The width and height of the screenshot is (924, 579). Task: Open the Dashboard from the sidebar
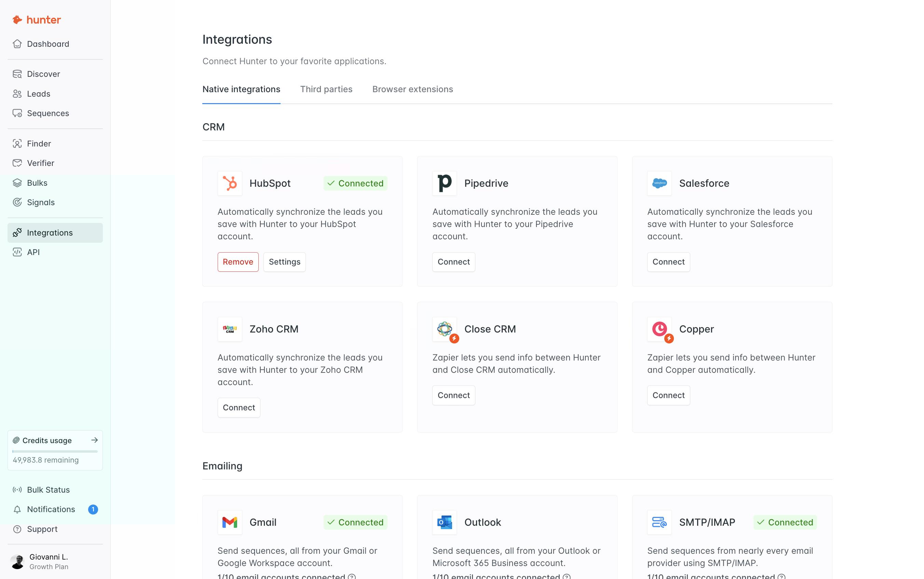(x=48, y=44)
